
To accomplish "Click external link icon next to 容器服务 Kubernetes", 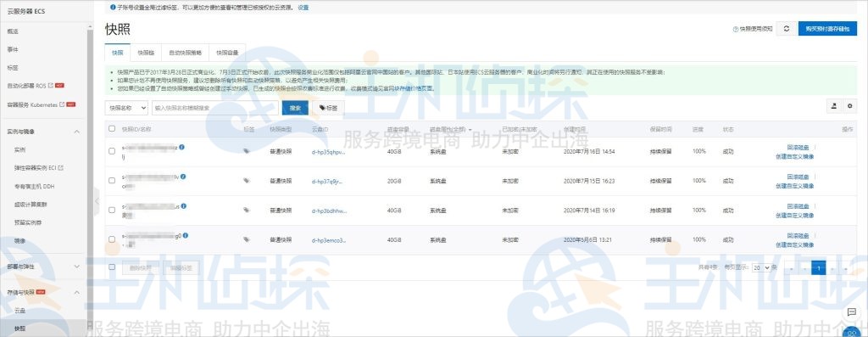I will (61, 104).
